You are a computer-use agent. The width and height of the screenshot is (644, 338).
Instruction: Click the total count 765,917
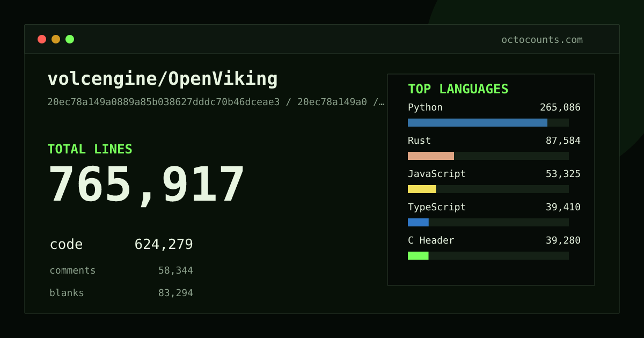click(147, 185)
